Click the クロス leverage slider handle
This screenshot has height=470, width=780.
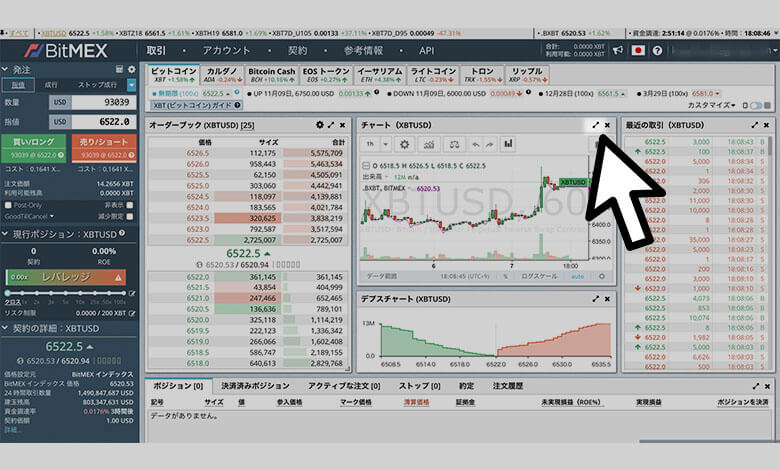7,293
